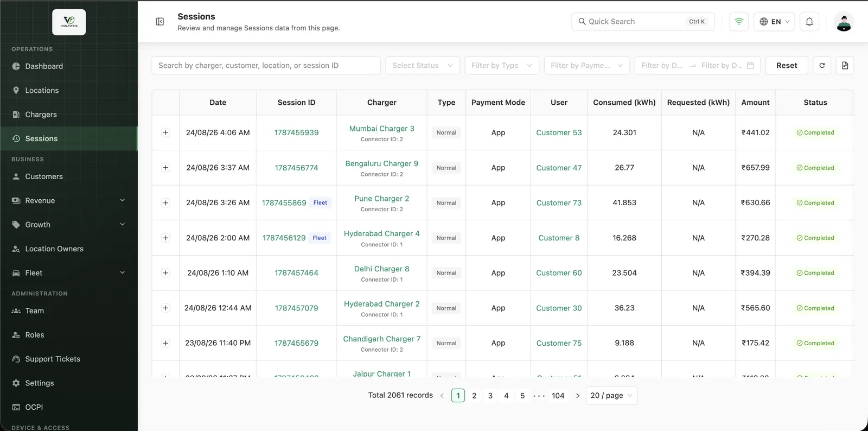Click the Team group icon
The image size is (868, 431).
pyautogui.click(x=16, y=311)
